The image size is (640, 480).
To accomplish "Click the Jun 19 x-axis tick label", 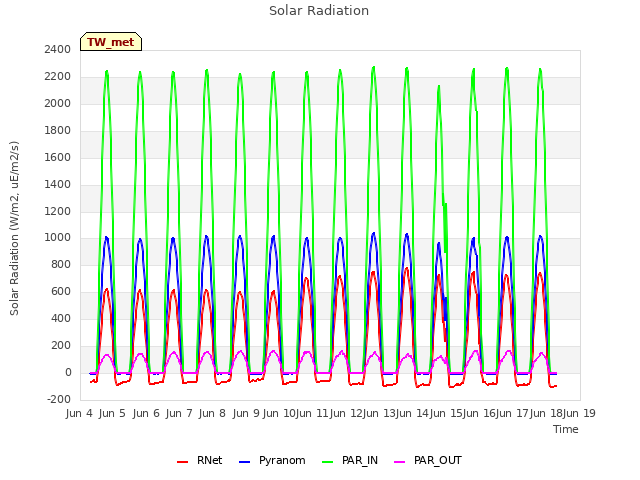I will click(x=580, y=413).
